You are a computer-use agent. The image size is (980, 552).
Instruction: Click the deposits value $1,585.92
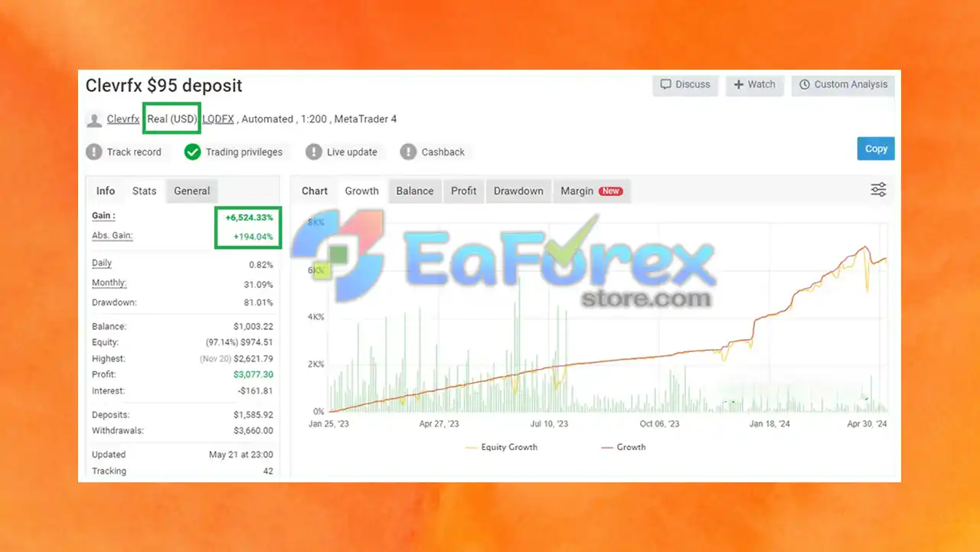253,414
